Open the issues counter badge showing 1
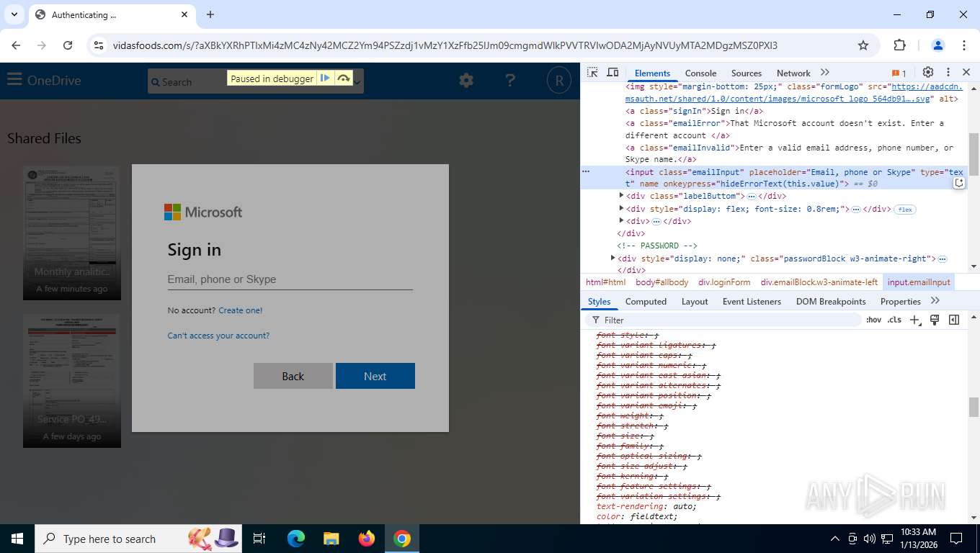This screenshot has height=553, width=980. [x=899, y=73]
